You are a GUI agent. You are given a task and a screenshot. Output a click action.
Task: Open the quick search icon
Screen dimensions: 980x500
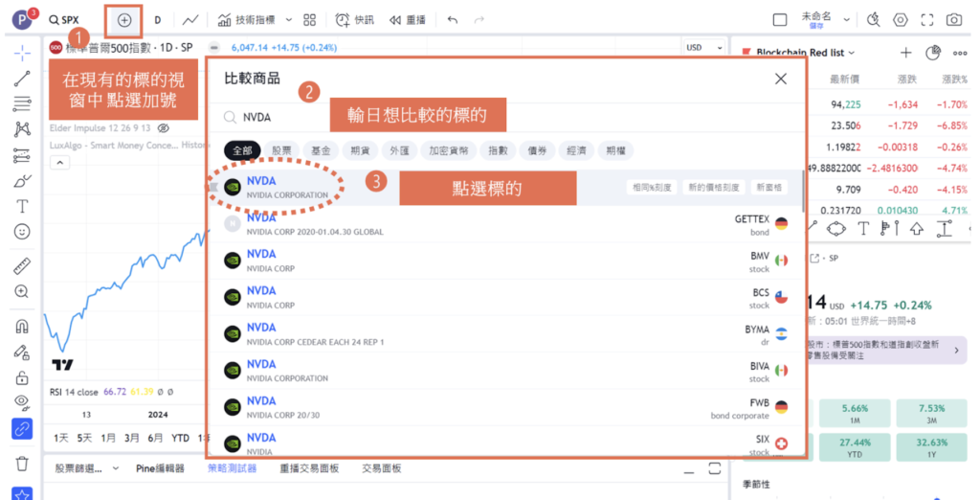pos(873,20)
